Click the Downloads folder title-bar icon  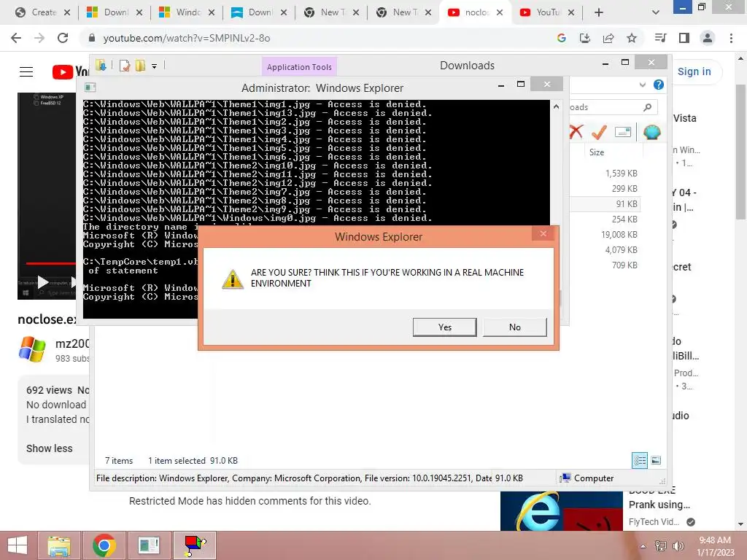pyautogui.click(x=101, y=65)
